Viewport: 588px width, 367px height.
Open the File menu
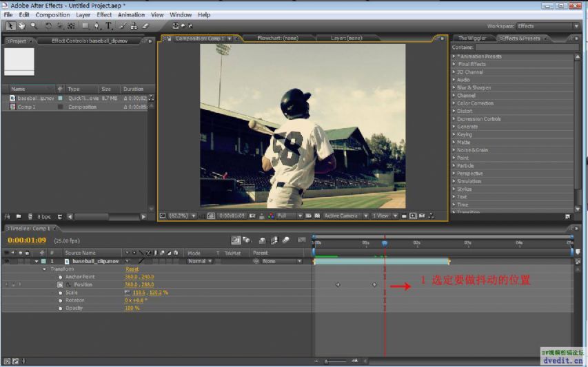tap(8, 15)
